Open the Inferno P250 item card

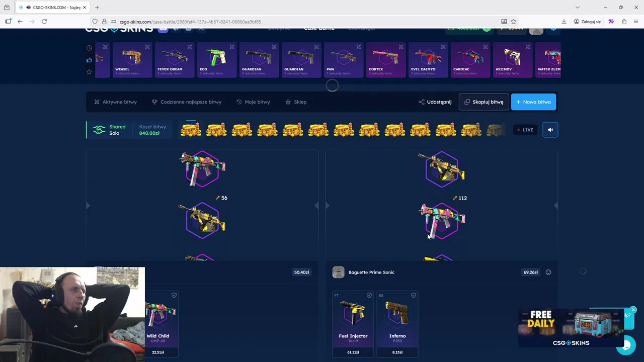(397, 324)
